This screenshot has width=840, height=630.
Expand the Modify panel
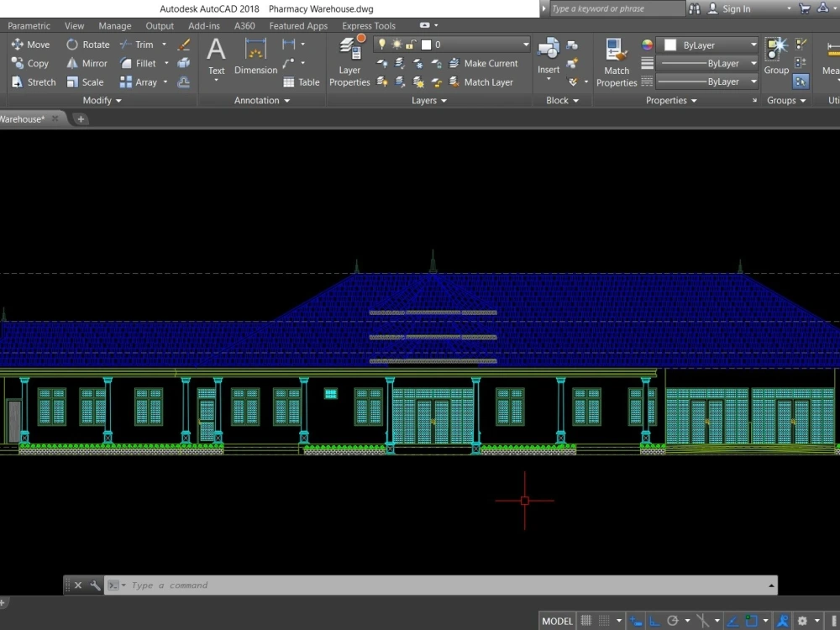101,100
